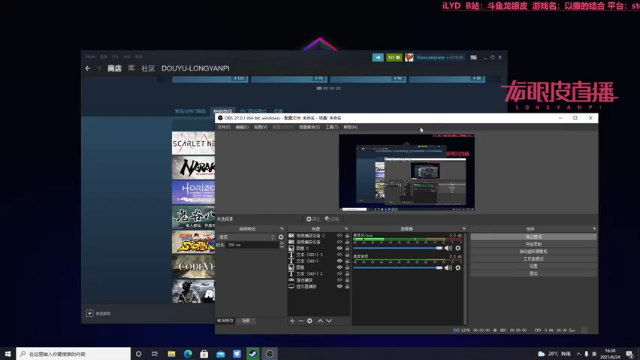Image resolution: width=640 pixels, height=360 pixels.
Task: Click the 滤镜 filters button above the docks
Action: [332, 219]
